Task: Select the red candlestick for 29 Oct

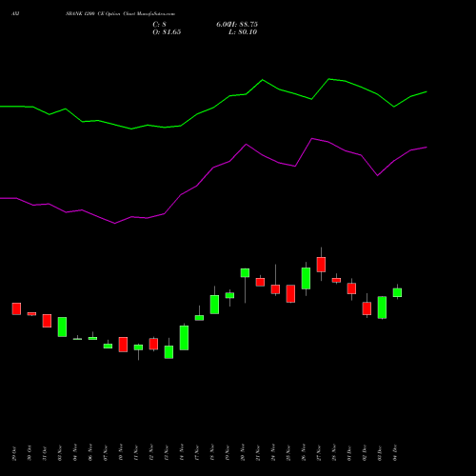Action: [16, 308]
